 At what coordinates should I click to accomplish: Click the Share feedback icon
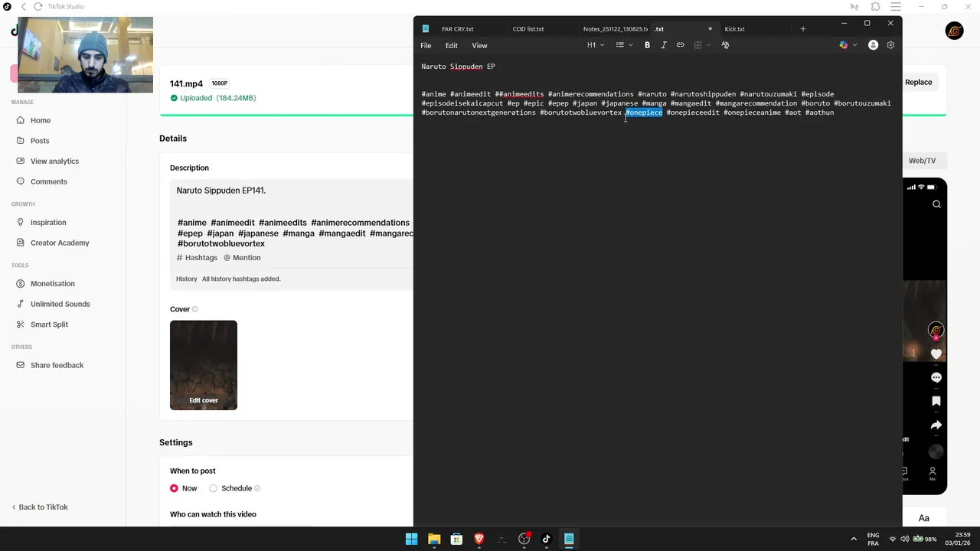tap(21, 365)
